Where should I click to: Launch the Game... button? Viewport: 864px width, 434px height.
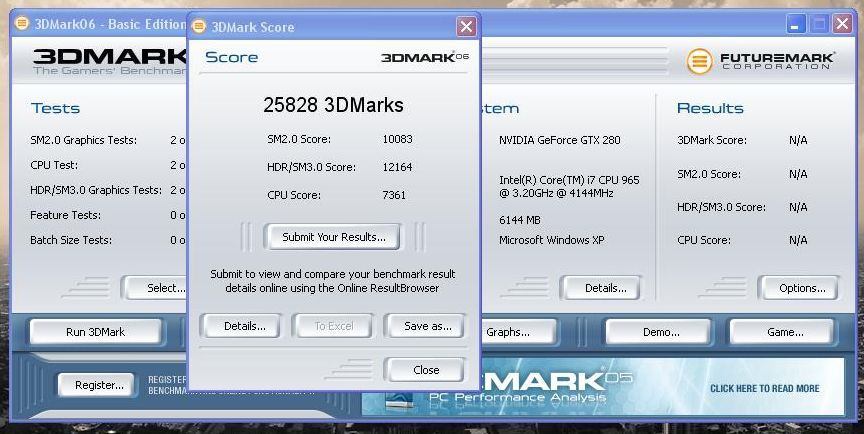point(782,332)
